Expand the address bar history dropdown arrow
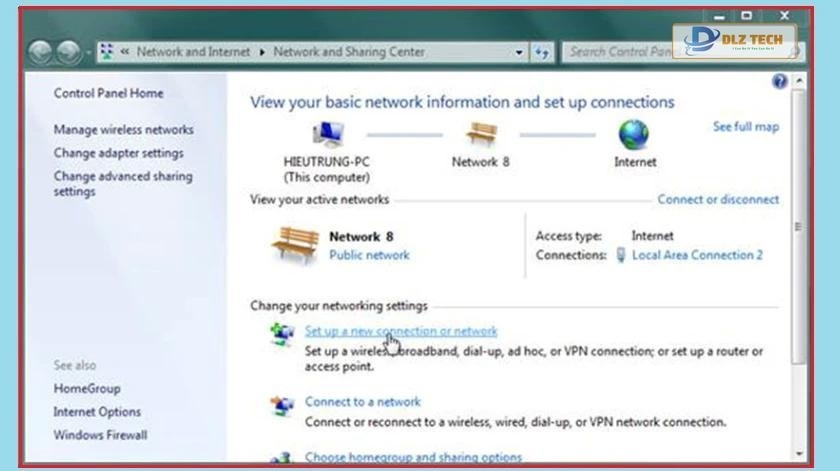The width and height of the screenshot is (840, 471). tap(519, 52)
